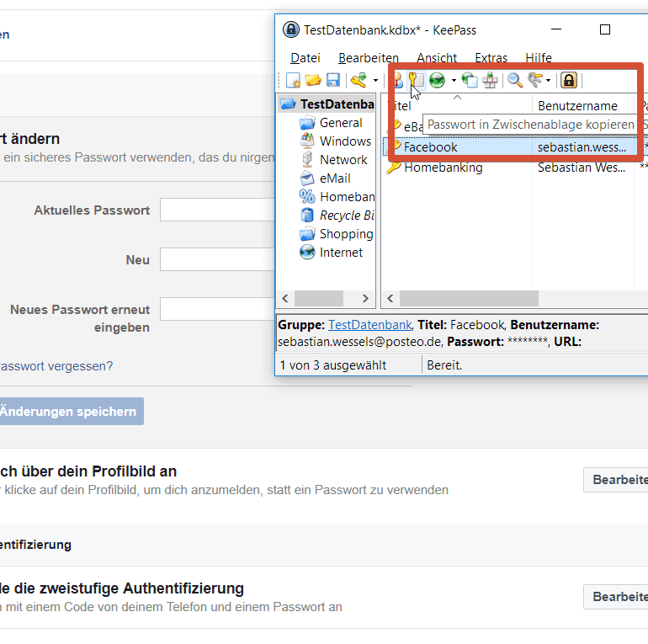Select the General group in the tree
This screenshot has width=648, height=644.
341,123
